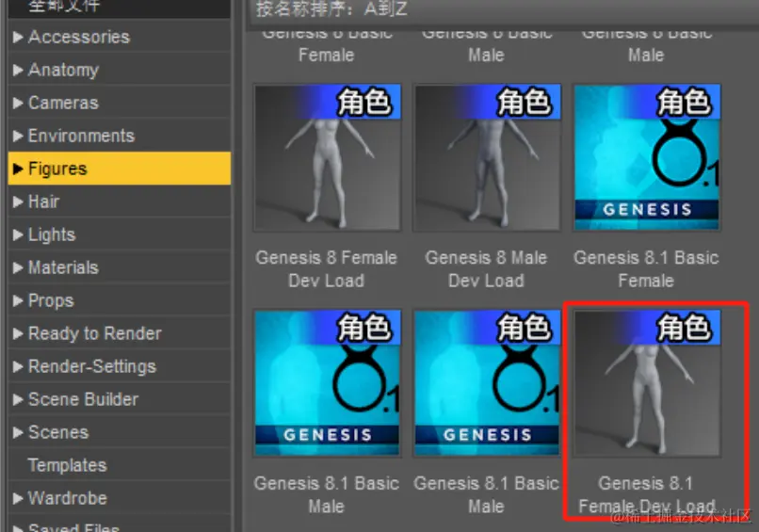This screenshot has width=759, height=532.
Task: Select the Genesis 8.1 Female Dev Load thumbnail
Action: (646, 383)
